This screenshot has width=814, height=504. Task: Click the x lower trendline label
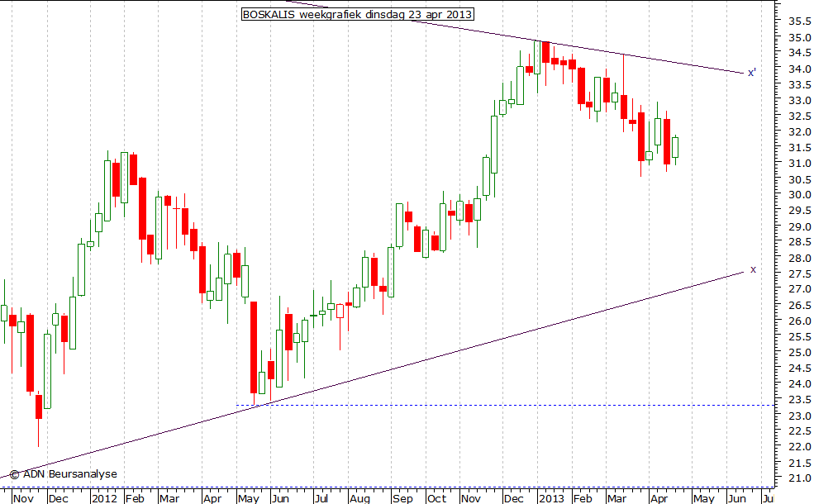tap(754, 269)
